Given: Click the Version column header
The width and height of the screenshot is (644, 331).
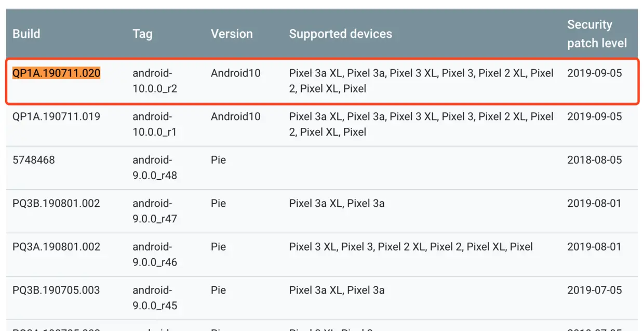Looking at the screenshot, I should tap(232, 34).
